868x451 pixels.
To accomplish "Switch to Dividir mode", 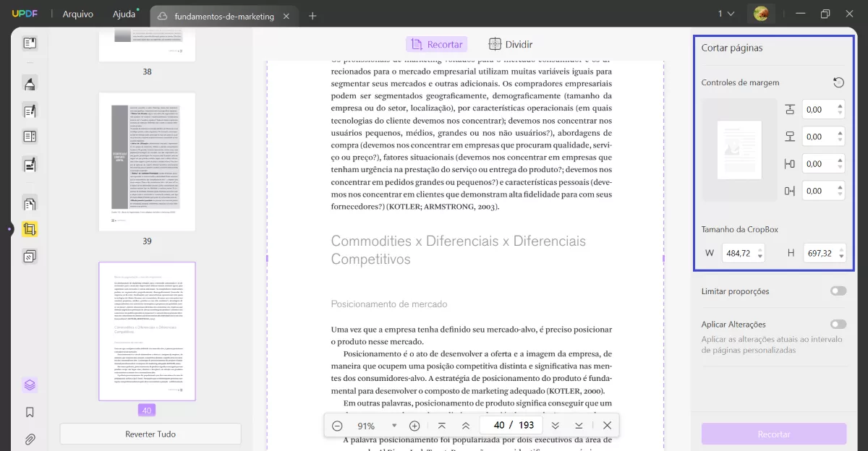I will 511,43.
